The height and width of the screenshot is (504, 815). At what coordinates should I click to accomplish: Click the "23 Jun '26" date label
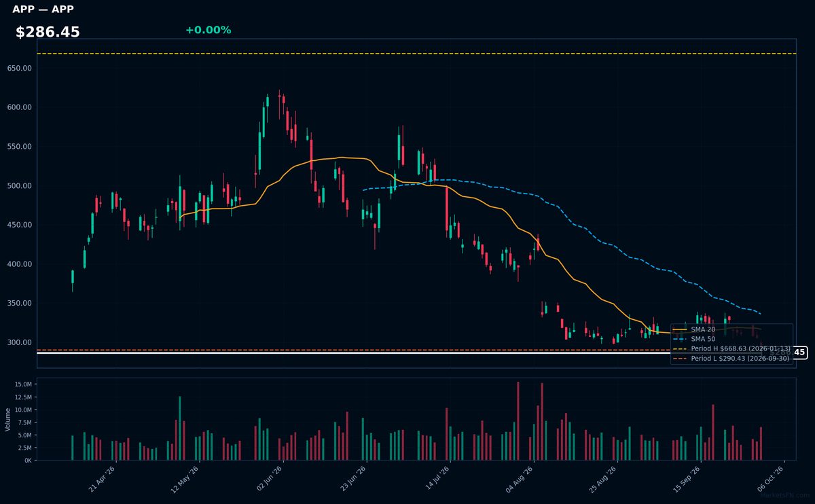(353, 478)
